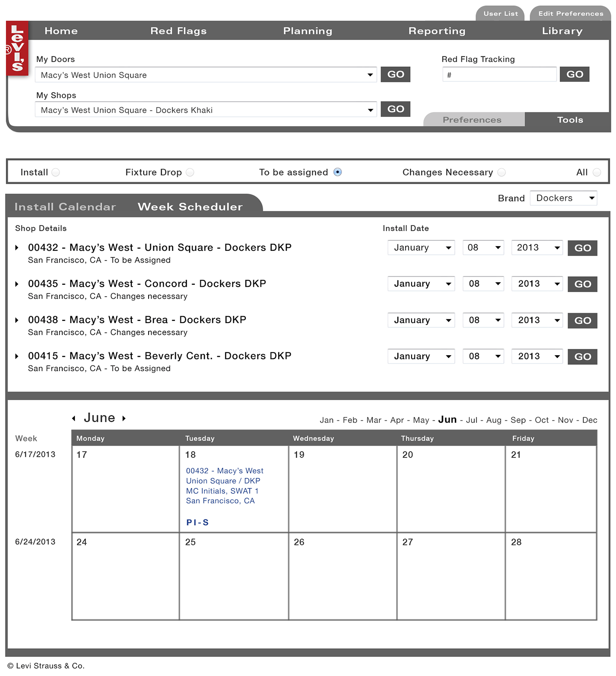The height and width of the screenshot is (676, 616).
Task: Expand shop 00438 Brea details
Action: tap(17, 320)
